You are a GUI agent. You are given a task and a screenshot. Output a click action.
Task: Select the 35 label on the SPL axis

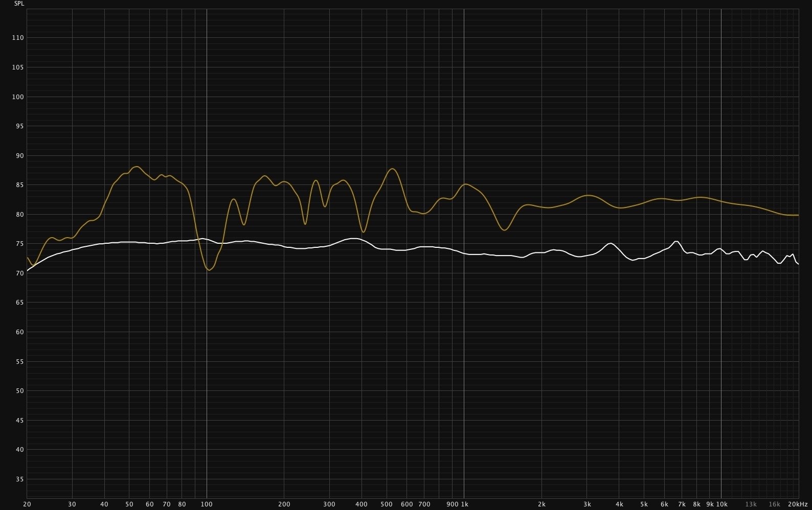20,479
